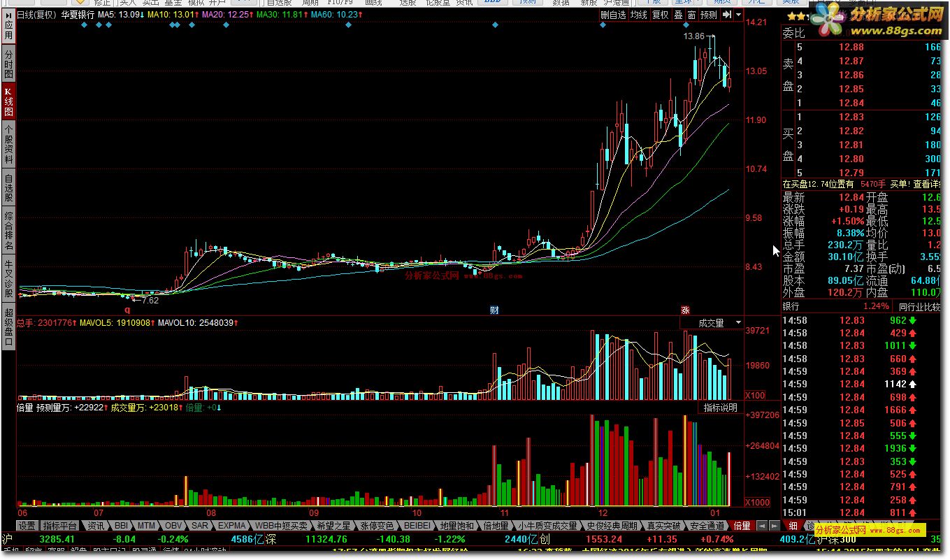Click the 委比 label
Screen dimensions: 950x560
pyautogui.click(x=793, y=32)
